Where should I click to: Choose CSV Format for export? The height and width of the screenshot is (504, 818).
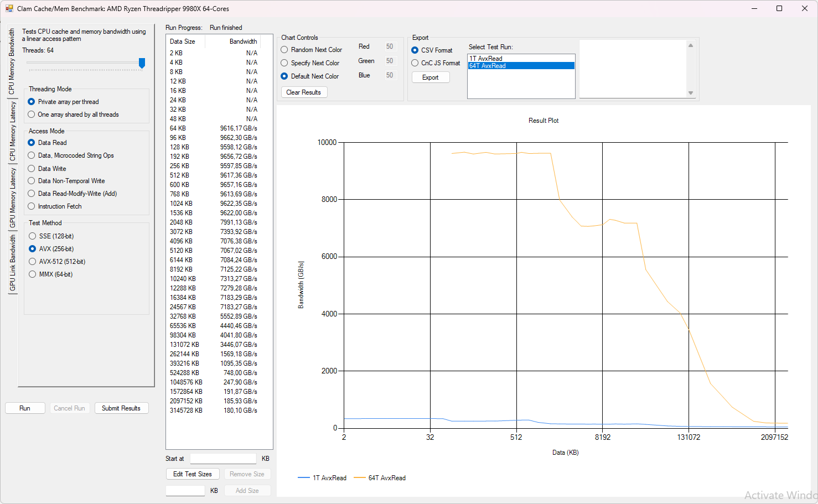coord(432,50)
